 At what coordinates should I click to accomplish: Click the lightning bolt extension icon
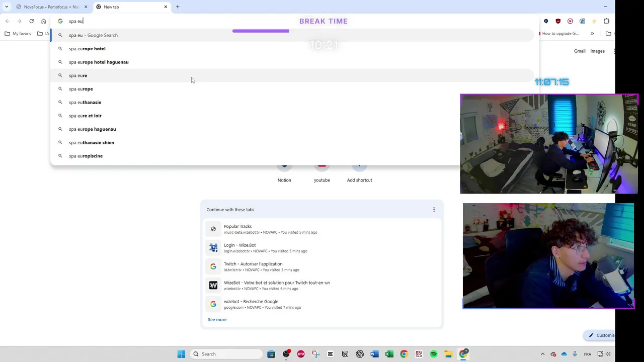(594, 21)
